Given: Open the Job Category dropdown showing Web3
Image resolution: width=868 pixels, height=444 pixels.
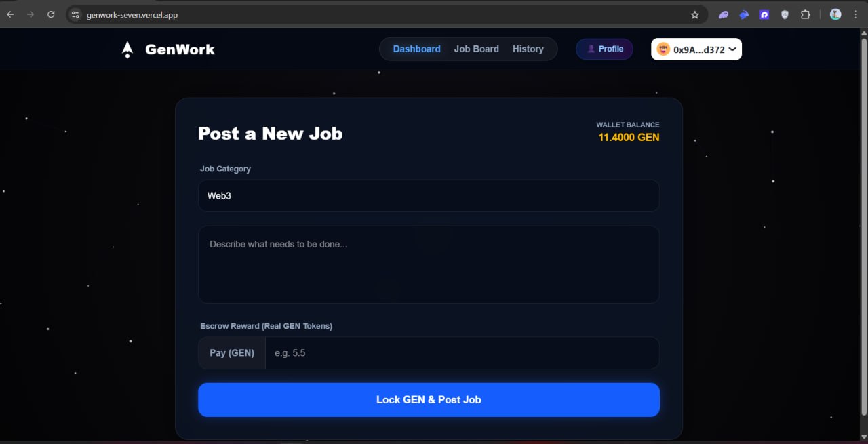Looking at the screenshot, I should (x=429, y=196).
